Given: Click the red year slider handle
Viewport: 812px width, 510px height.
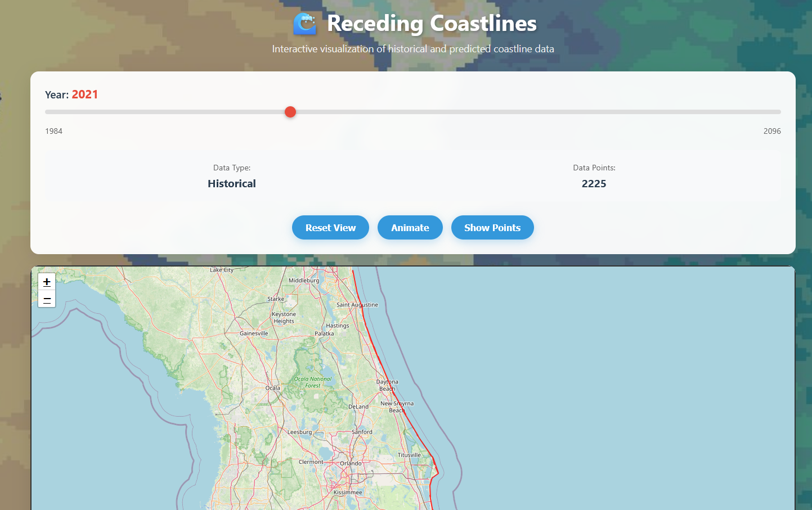Looking at the screenshot, I should 290,112.
